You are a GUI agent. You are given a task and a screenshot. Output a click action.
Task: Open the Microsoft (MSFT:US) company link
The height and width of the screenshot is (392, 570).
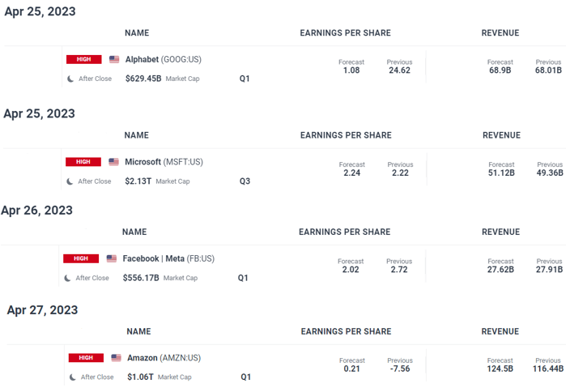click(x=164, y=162)
